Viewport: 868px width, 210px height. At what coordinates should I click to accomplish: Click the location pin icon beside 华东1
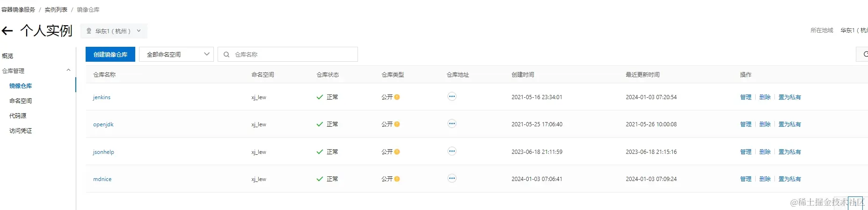(89, 31)
